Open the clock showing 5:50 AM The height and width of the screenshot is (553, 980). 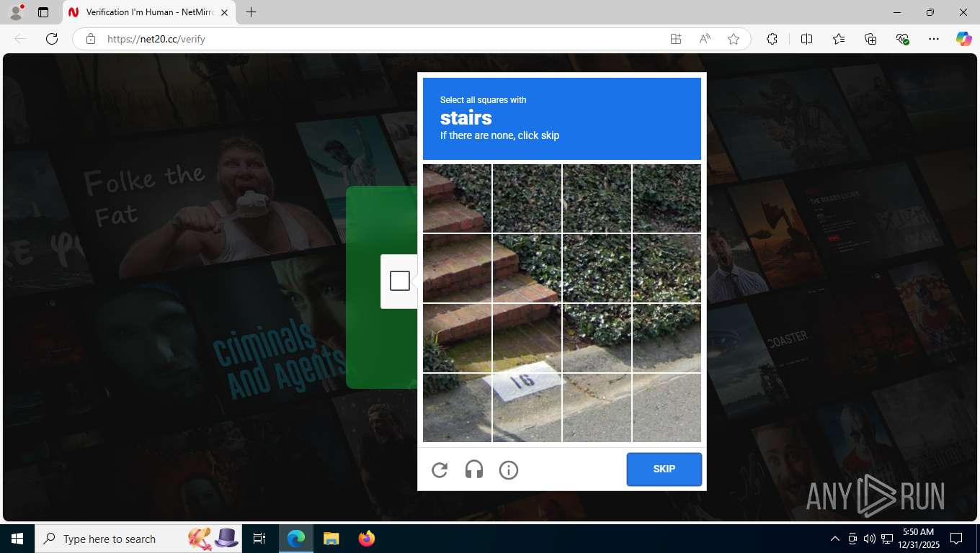(918, 539)
